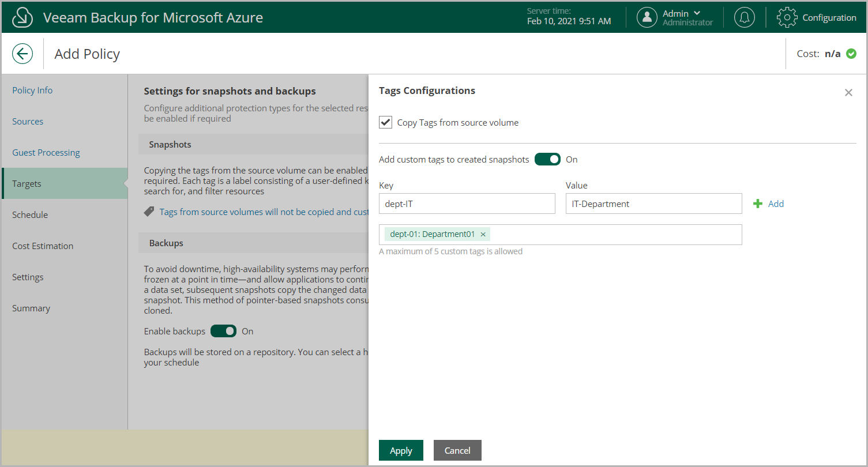Click the Add tag link

776,204
